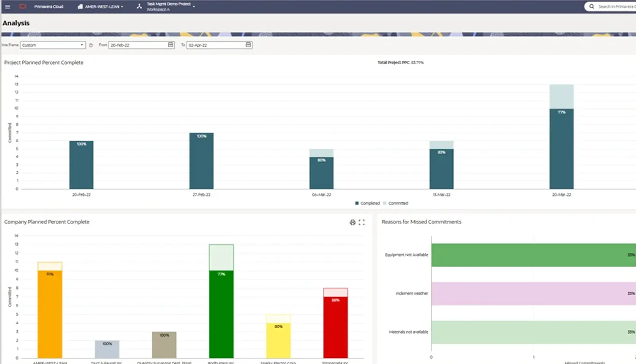Open the To date calendar picker
The height and width of the screenshot is (364, 636).
click(x=248, y=45)
